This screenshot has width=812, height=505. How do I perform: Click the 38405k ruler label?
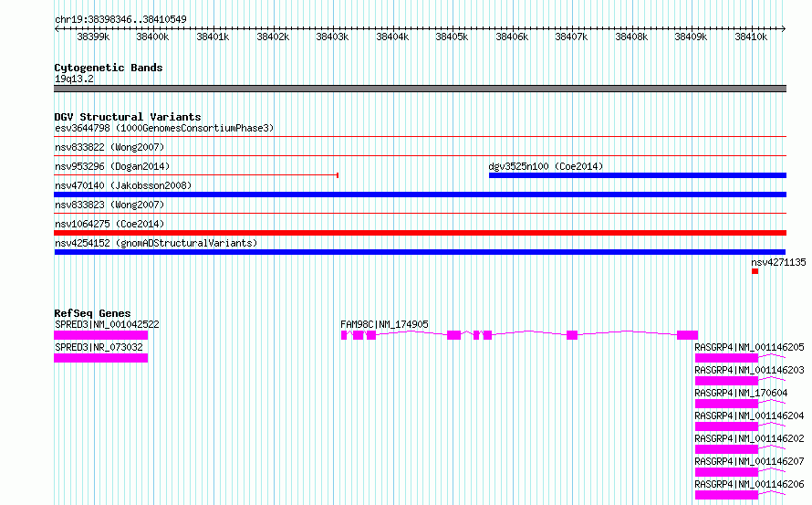click(453, 37)
